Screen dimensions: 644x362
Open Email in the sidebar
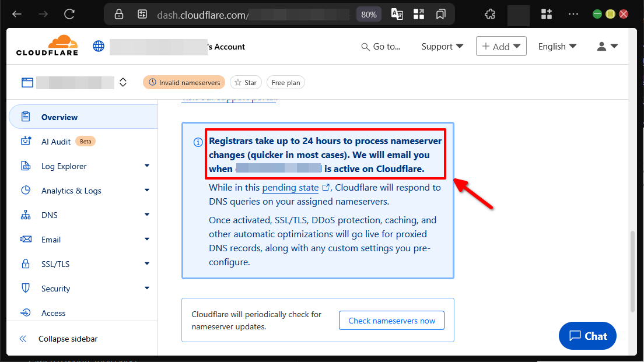pyautogui.click(x=51, y=240)
